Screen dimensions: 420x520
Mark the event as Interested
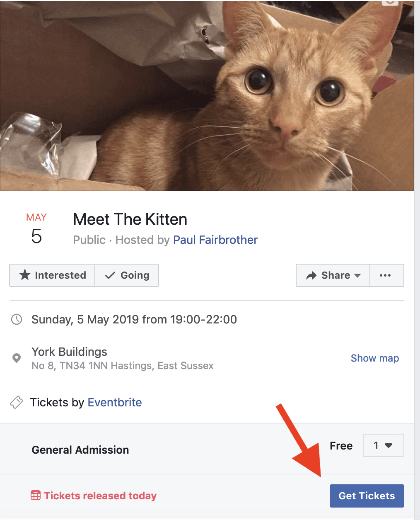(53, 275)
